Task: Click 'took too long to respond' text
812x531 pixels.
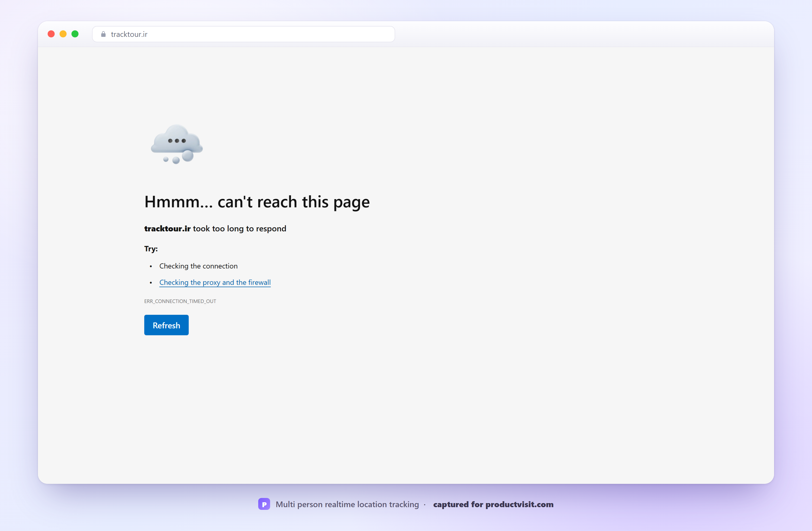Action: tap(240, 228)
